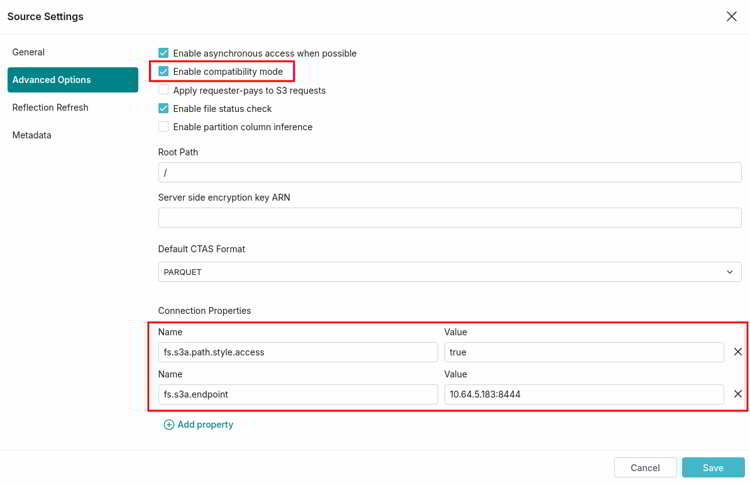Edit the fs.s3a.path.style.access name field
This screenshot has height=485, width=750.
pos(298,352)
